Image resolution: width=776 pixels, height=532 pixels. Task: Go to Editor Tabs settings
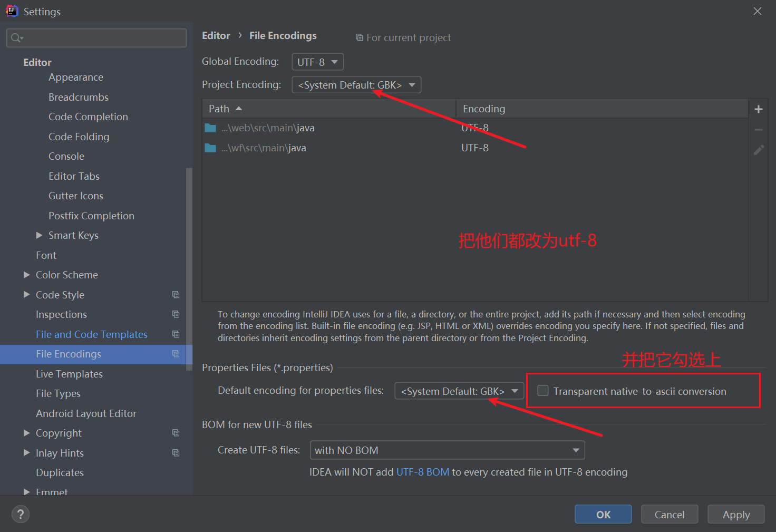[74, 176]
